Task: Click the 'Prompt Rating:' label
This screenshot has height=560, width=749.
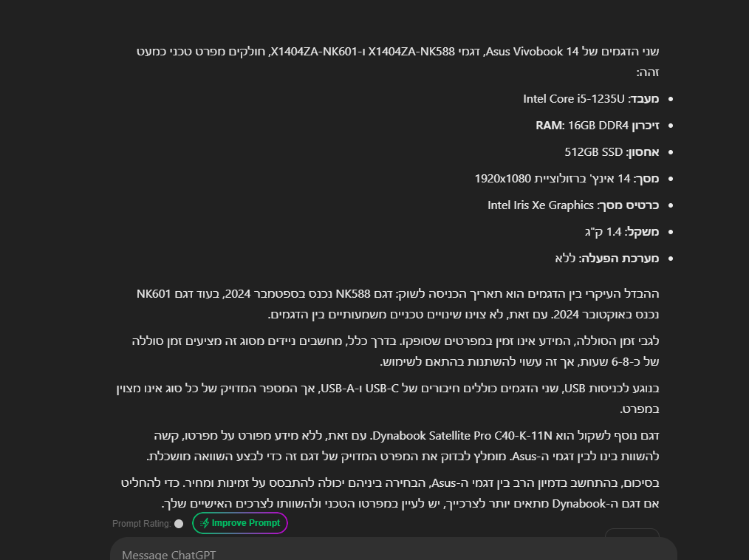Action: coord(141,524)
